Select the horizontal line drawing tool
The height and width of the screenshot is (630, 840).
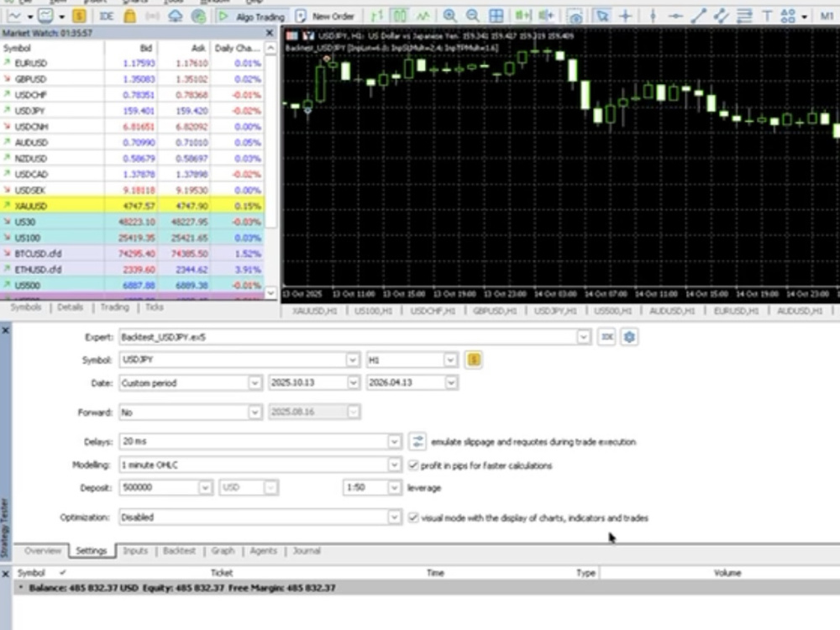(x=675, y=16)
